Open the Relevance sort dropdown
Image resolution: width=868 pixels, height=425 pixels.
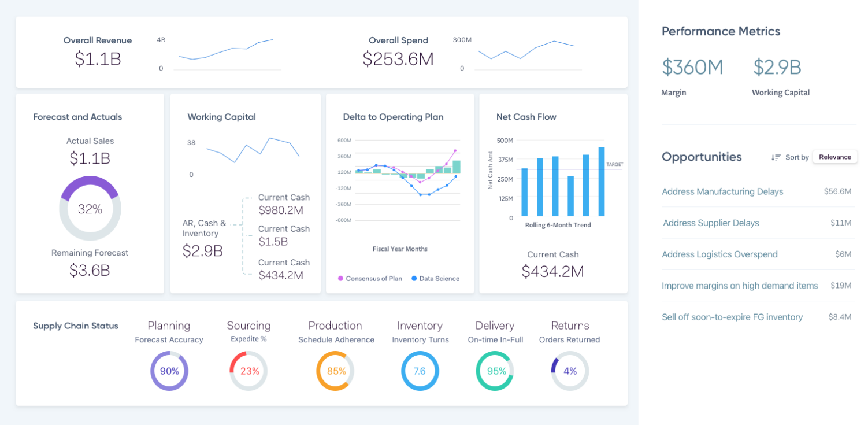(x=834, y=157)
